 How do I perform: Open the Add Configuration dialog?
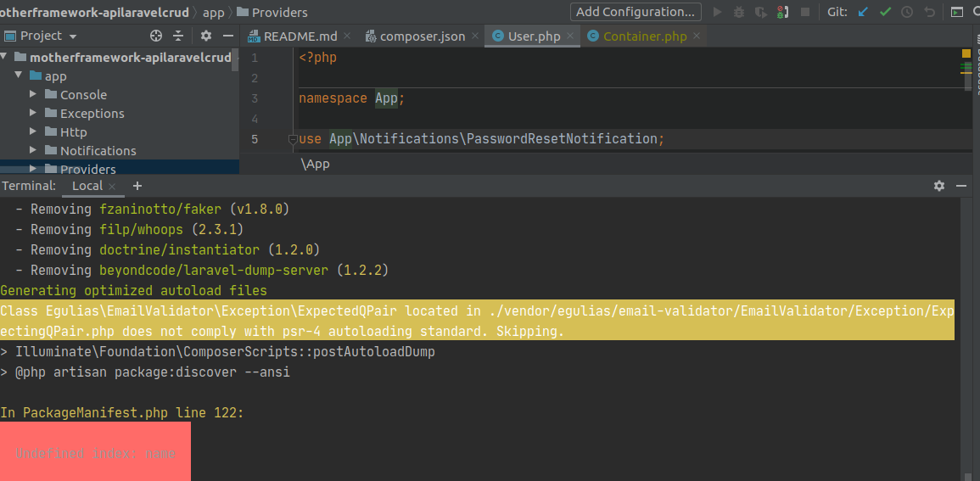pyautogui.click(x=636, y=12)
